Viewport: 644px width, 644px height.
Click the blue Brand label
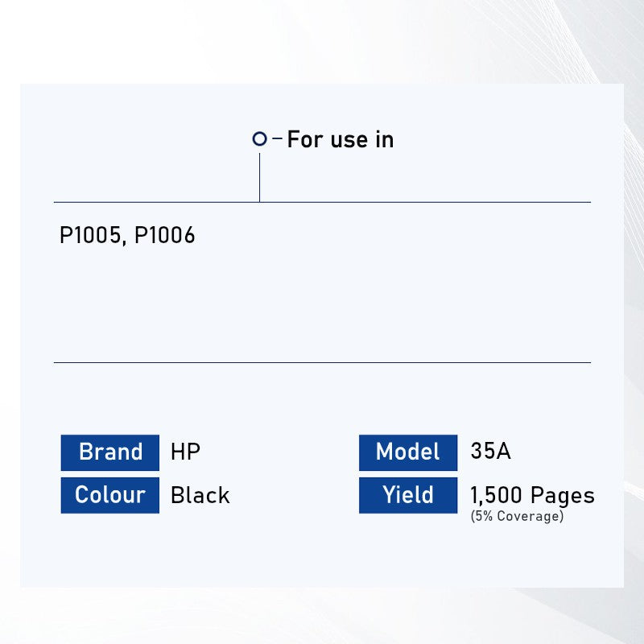110,452
